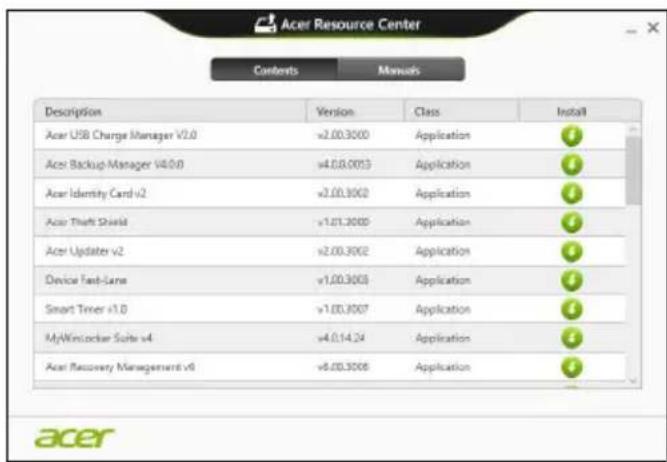The image size is (667, 462).
Task: Install Smart Timer v1.0
Action: tap(572, 309)
